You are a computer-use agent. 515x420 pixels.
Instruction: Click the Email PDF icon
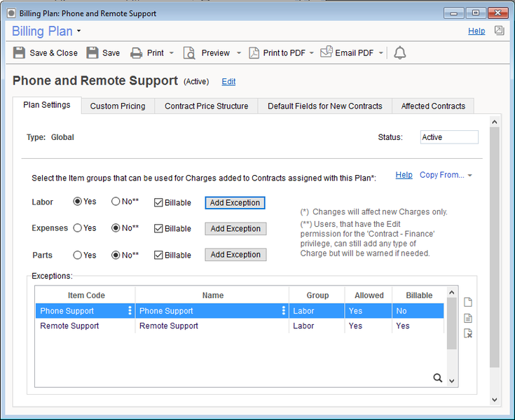(327, 53)
